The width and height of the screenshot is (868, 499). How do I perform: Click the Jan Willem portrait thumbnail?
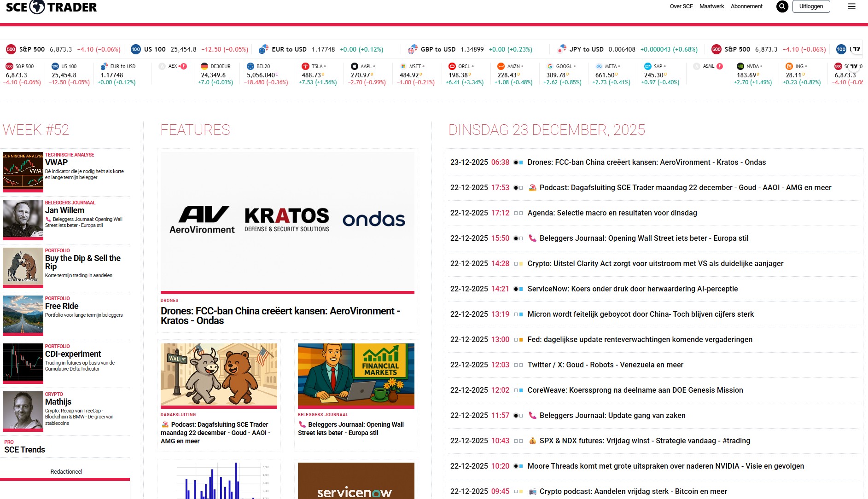click(x=23, y=219)
